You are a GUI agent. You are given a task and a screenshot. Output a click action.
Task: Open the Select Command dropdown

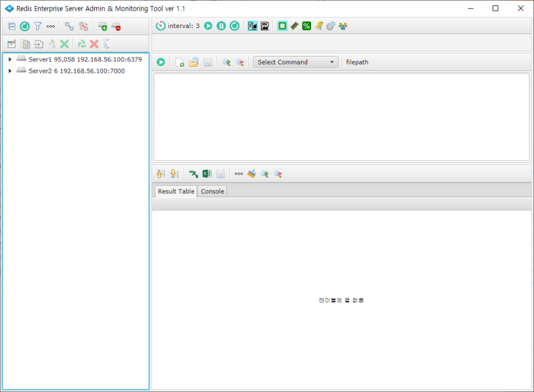(296, 62)
